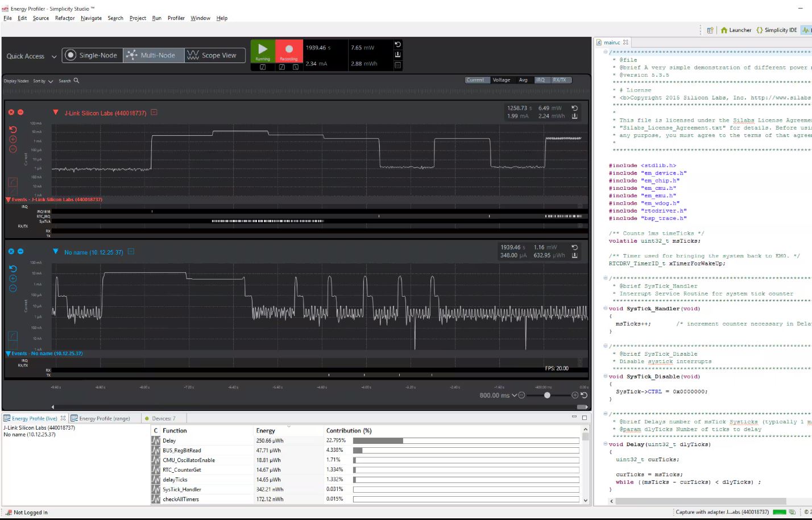
Task: Open the 800.00 ms time scale dropdown
Action: click(x=498, y=396)
